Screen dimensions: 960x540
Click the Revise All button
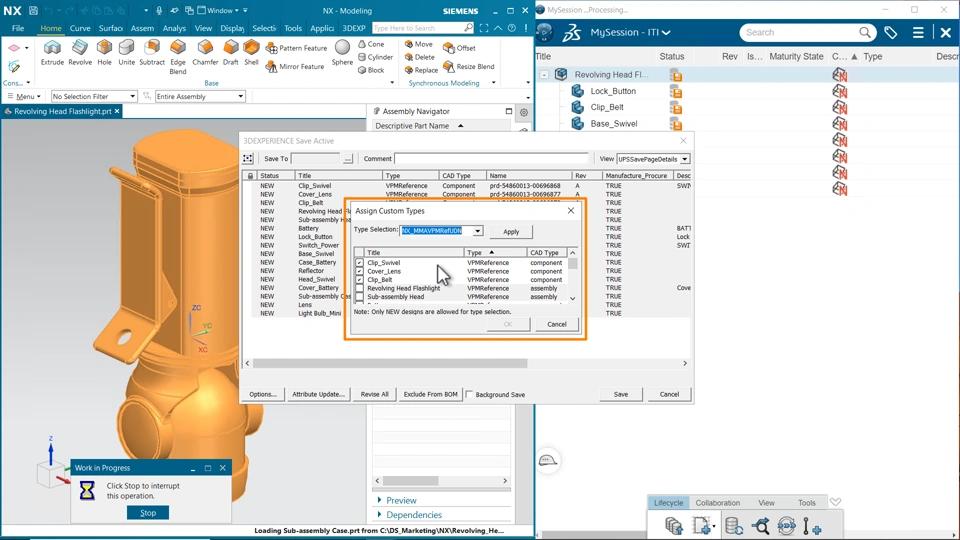(374, 394)
